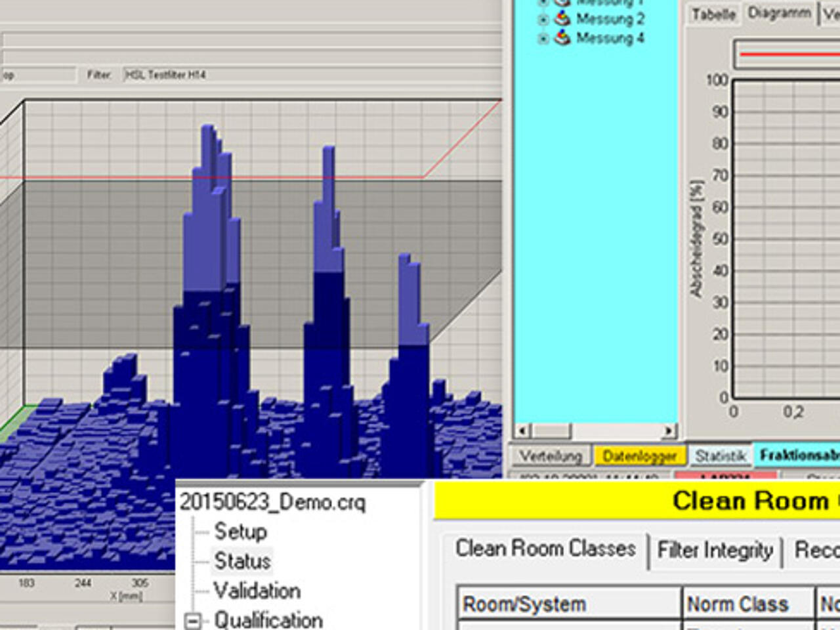Click the Messung 2 pyramid measurement icon
840x630 pixels.
tap(562, 20)
